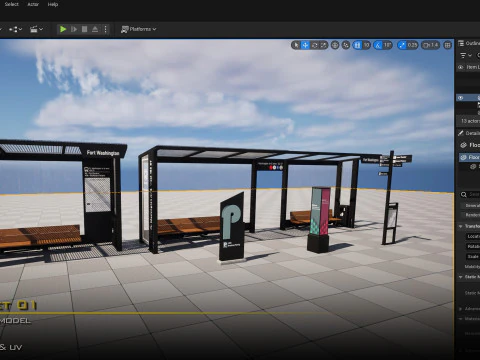Image resolution: width=480 pixels, height=360 pixels.
Task: Open the blueprints dropdown in toolbar
Action: (x=15, y=29)
